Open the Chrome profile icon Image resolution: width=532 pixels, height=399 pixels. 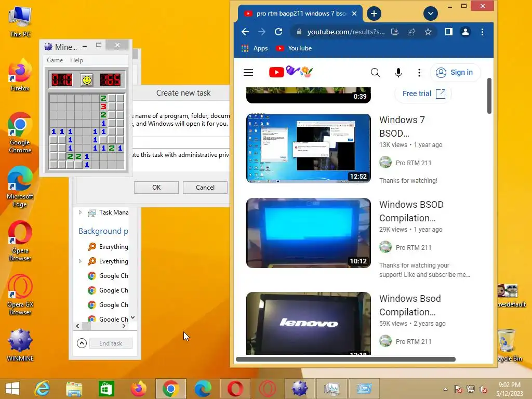click(465, 32)
